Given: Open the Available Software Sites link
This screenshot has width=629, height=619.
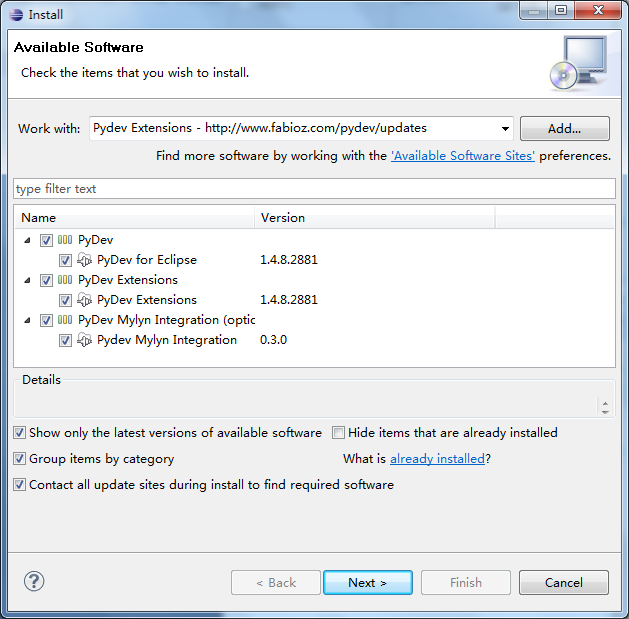Looking at the screenshot, I should pos(463,156).
